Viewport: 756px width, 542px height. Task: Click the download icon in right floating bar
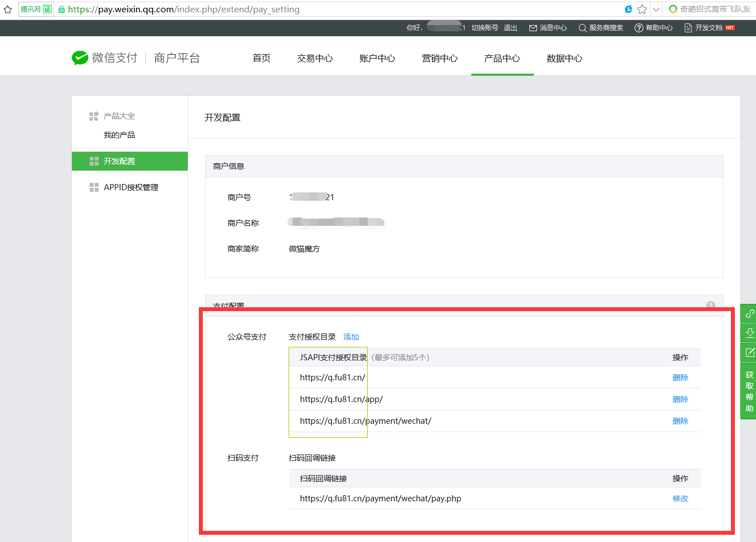tap(749, 333)
